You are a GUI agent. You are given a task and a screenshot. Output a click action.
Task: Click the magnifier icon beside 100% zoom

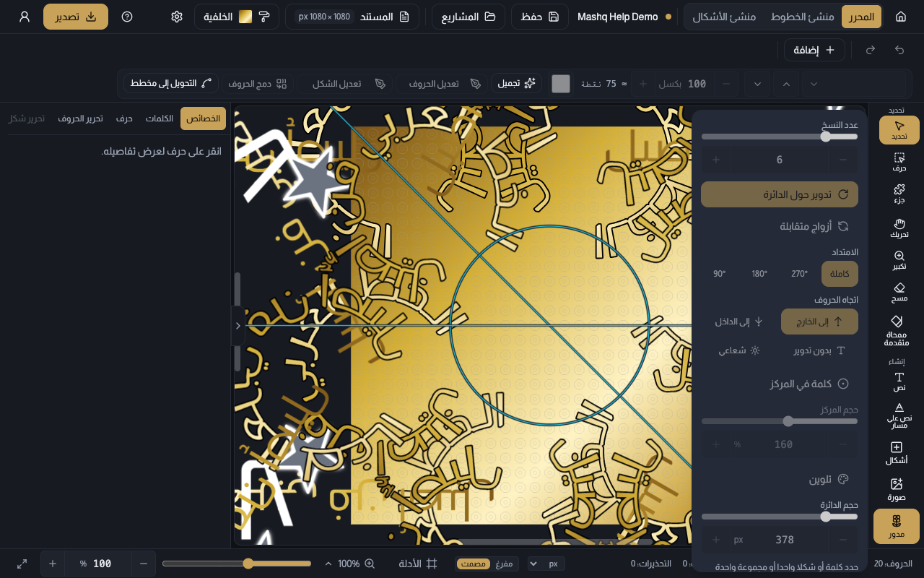[x=370, y=564]
